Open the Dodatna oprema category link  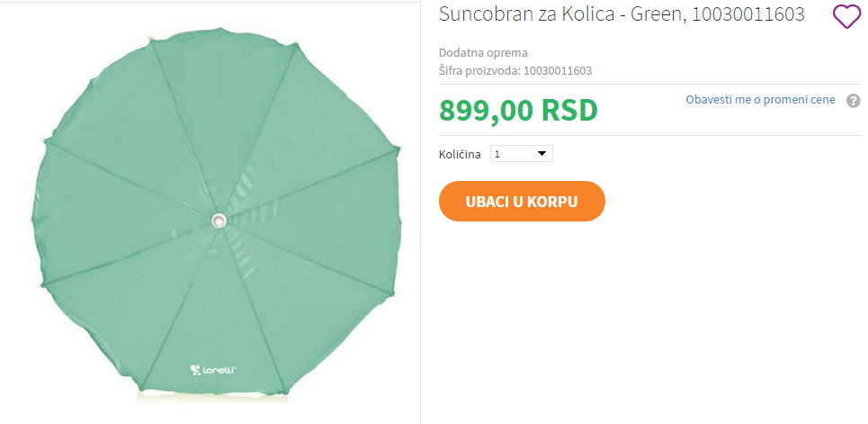coord(483,52)
